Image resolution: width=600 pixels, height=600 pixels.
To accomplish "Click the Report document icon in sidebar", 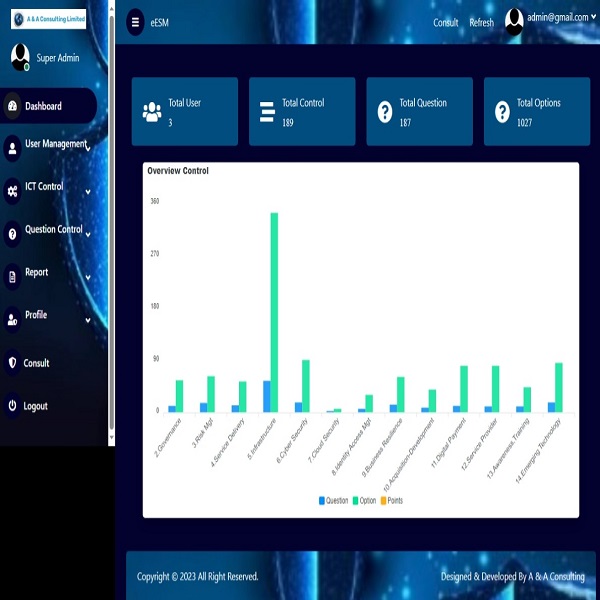I will pos(13,276).
